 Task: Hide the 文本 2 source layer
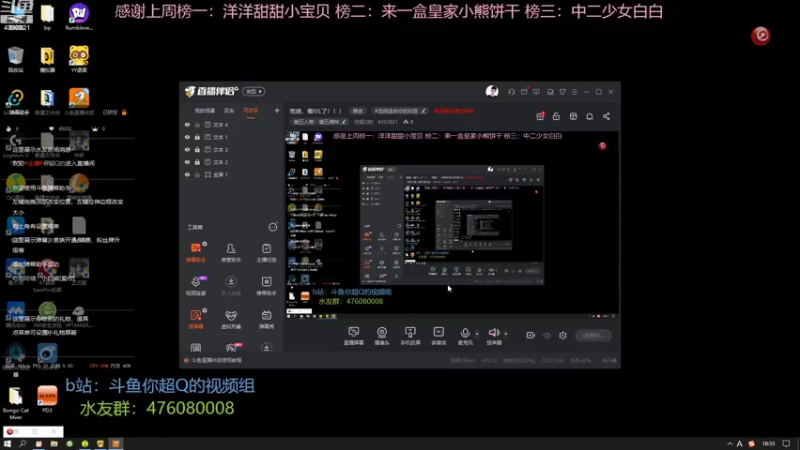point(187,162)
